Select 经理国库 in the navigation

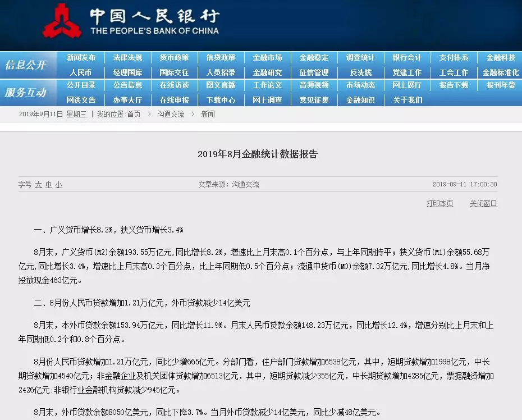pos(127,72)
